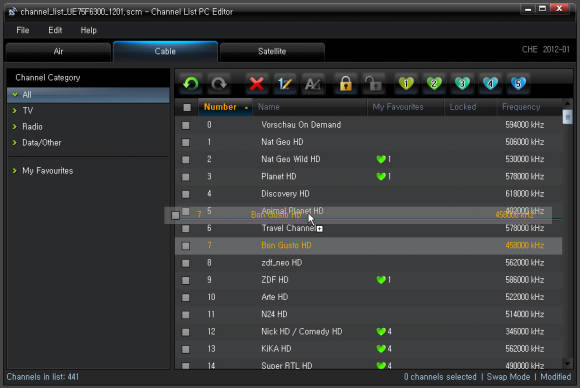Check the Discovery HD row checkbox
The image size is (580, 388).
tap(186, 194)
